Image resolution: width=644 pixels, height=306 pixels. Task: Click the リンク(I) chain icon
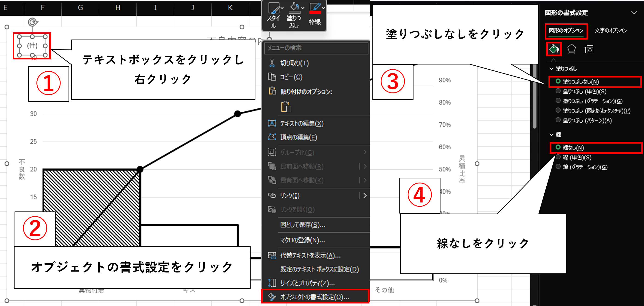point(272,195)
